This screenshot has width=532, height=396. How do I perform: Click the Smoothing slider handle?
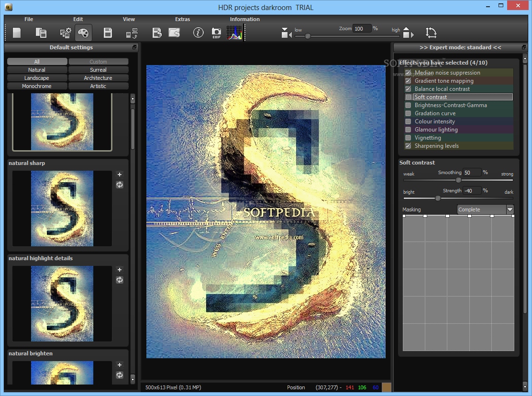pyautogui.click(x=458, y=180)
